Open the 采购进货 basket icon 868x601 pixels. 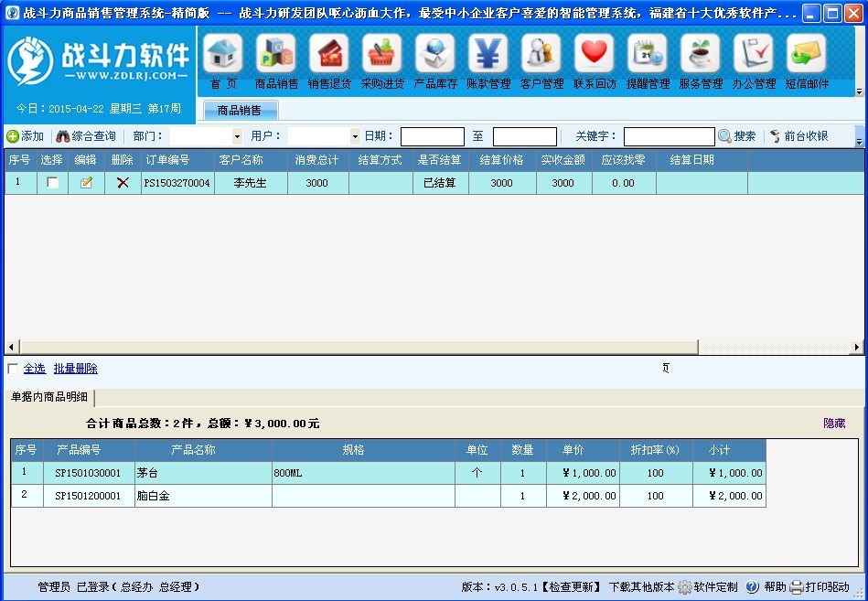coord(382,54)
